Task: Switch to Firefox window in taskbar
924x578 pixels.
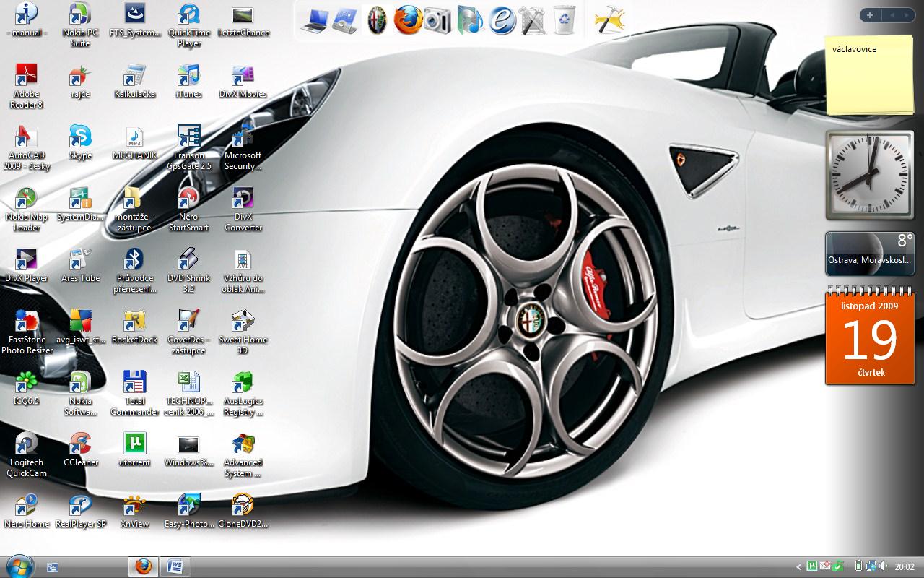Action: (x=143, y=566)
